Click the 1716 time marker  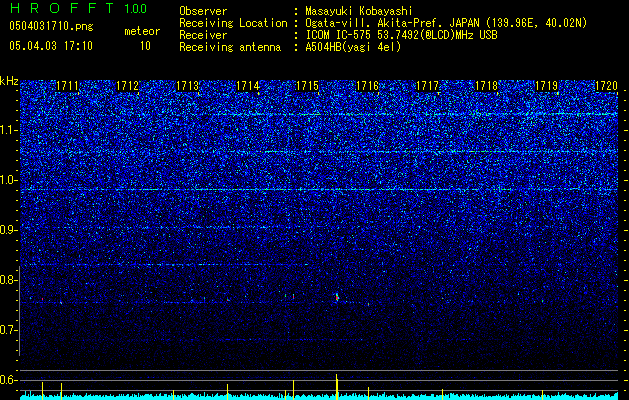367,86
